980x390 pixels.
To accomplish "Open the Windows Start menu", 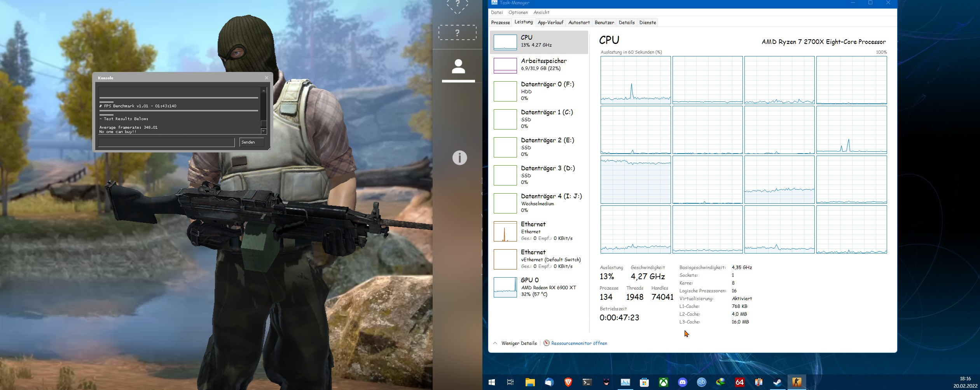I will click(x=492, y=382).
